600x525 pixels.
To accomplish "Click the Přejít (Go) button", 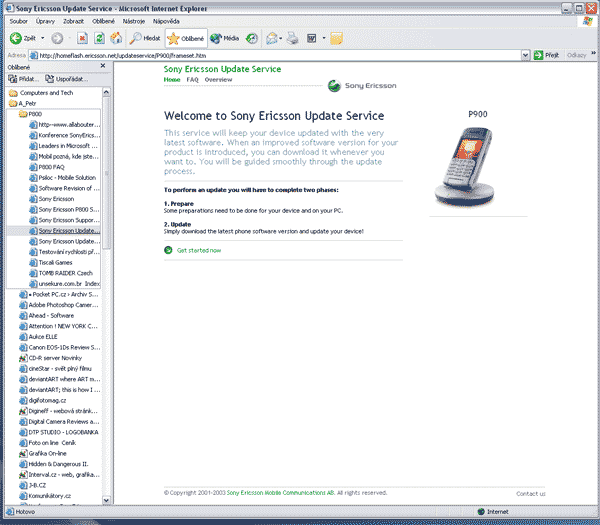I will [x=546, y=55].
